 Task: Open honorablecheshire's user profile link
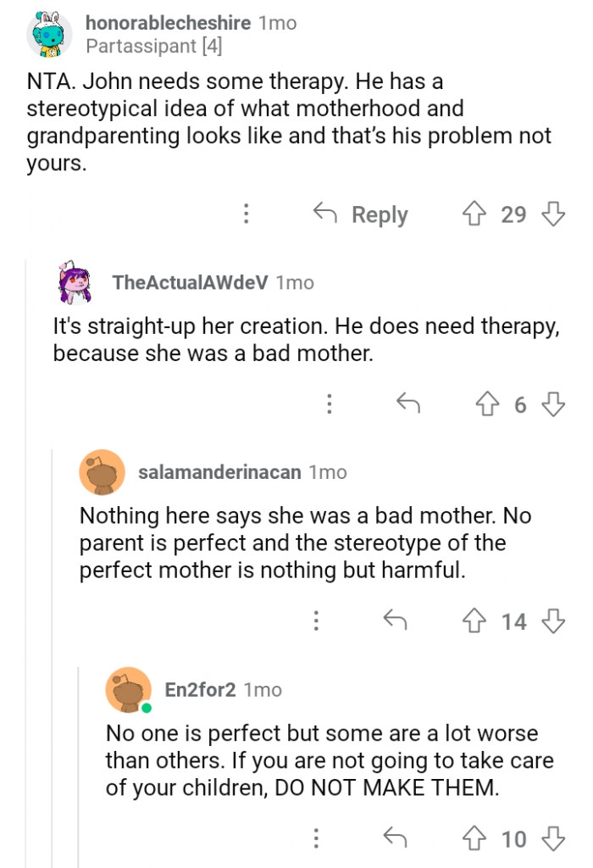pos(168,24)
